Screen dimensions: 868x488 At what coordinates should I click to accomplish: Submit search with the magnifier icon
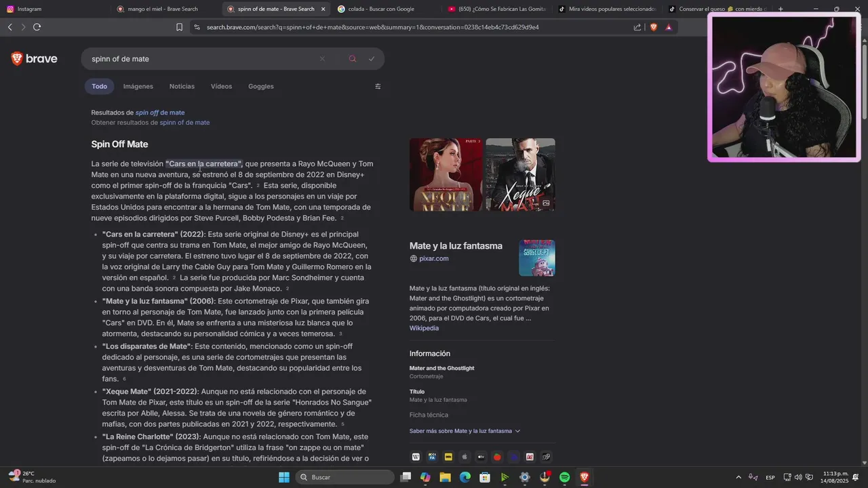[x=352, y=59]
